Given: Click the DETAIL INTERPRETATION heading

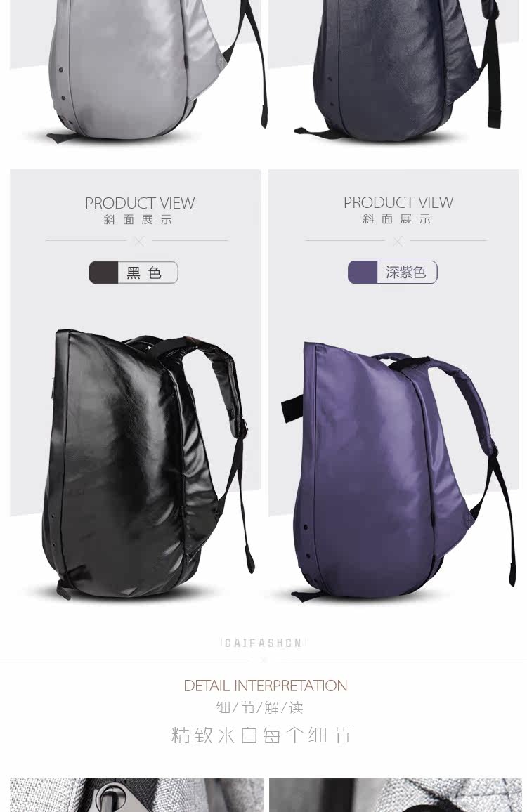Looking at the screenshot, I should [x=266, y=686].
